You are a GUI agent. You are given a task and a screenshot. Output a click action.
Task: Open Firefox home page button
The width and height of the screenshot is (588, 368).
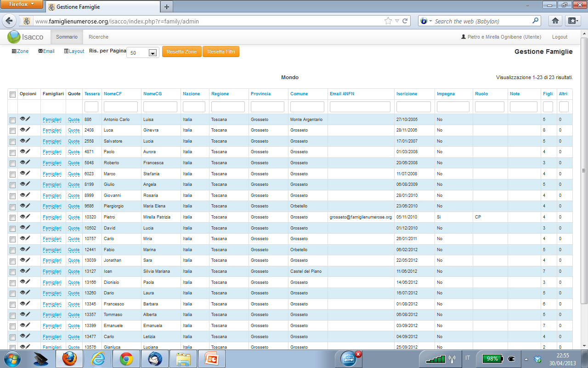click(x=556, y=21)
